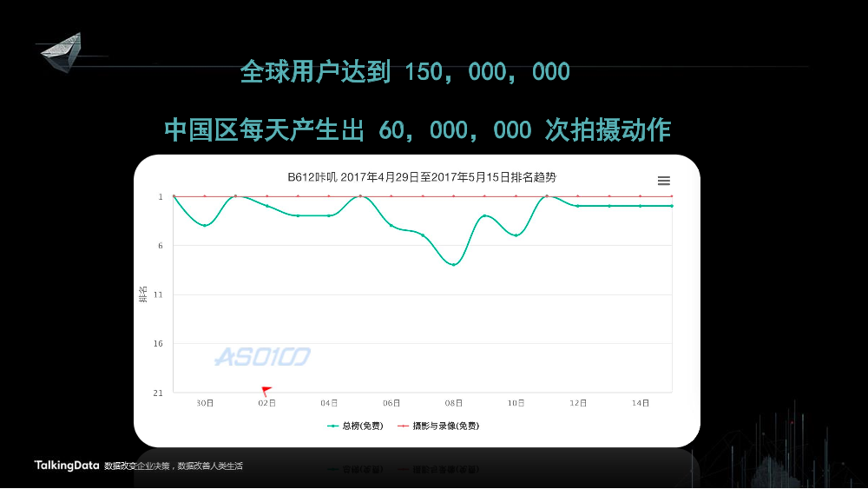Toggle the 摄影与录像(免费) legend series
Viewport: 868px width, 489px height.
click(438, 426)
